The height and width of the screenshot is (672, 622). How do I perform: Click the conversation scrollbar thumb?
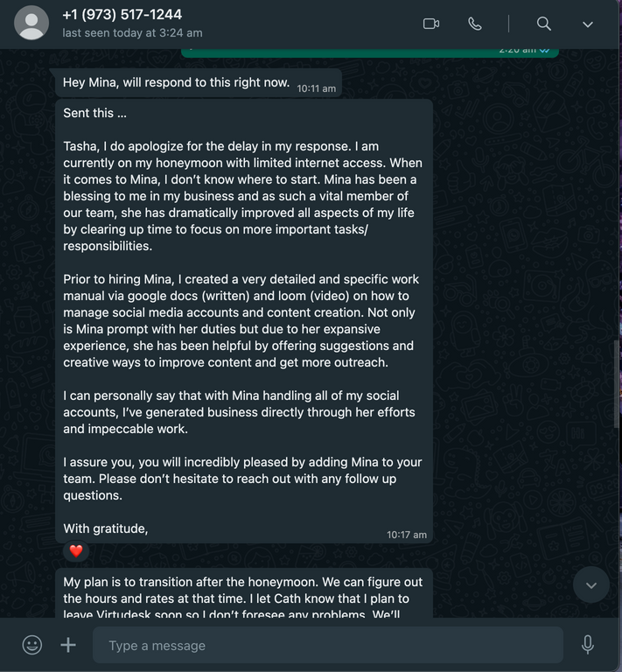(x=618, y=383)
